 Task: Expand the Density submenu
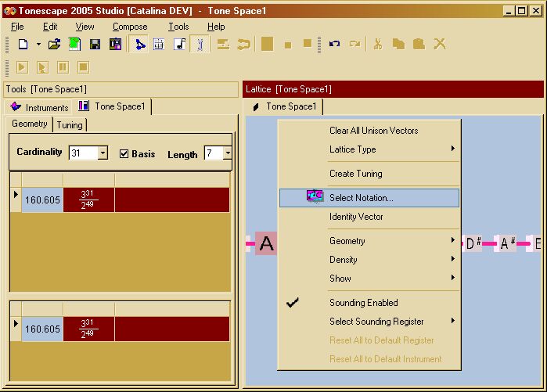click(x=369, y=260)
